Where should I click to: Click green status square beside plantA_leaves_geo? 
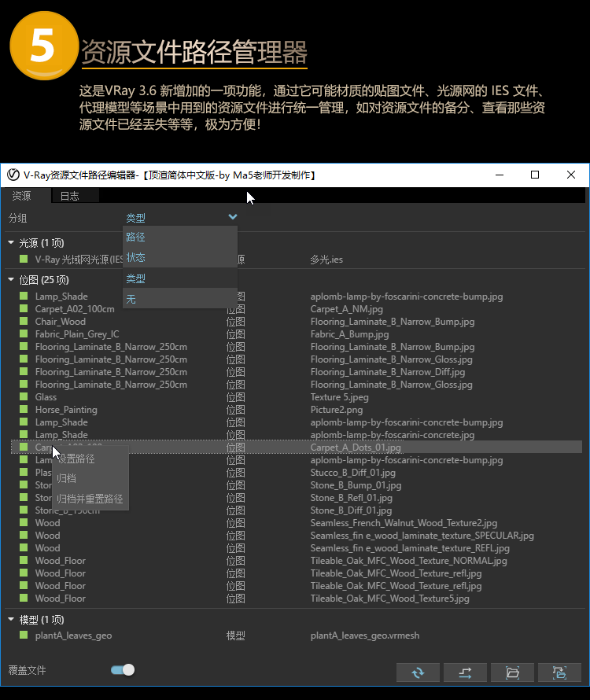point(24,635)
